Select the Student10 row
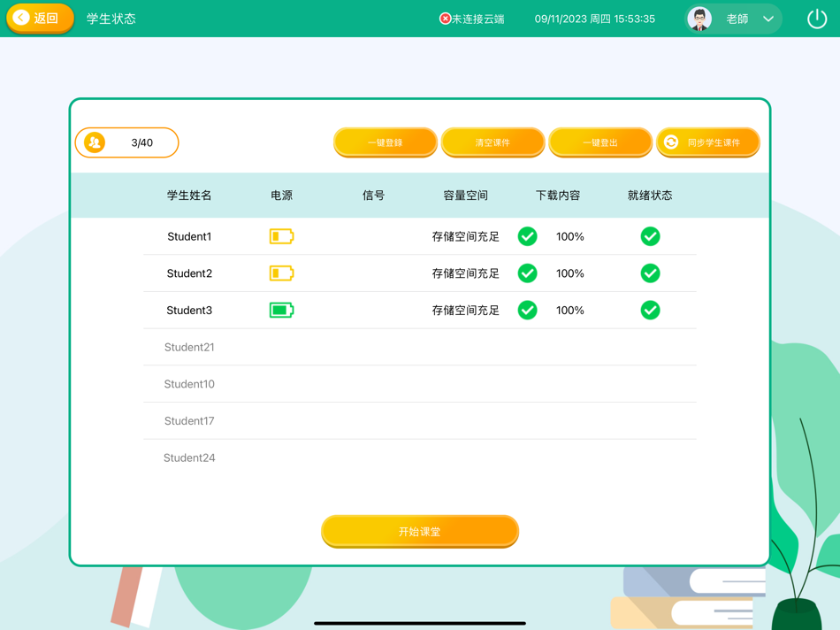This screenshot has width=840, height=630. (420, 384)
